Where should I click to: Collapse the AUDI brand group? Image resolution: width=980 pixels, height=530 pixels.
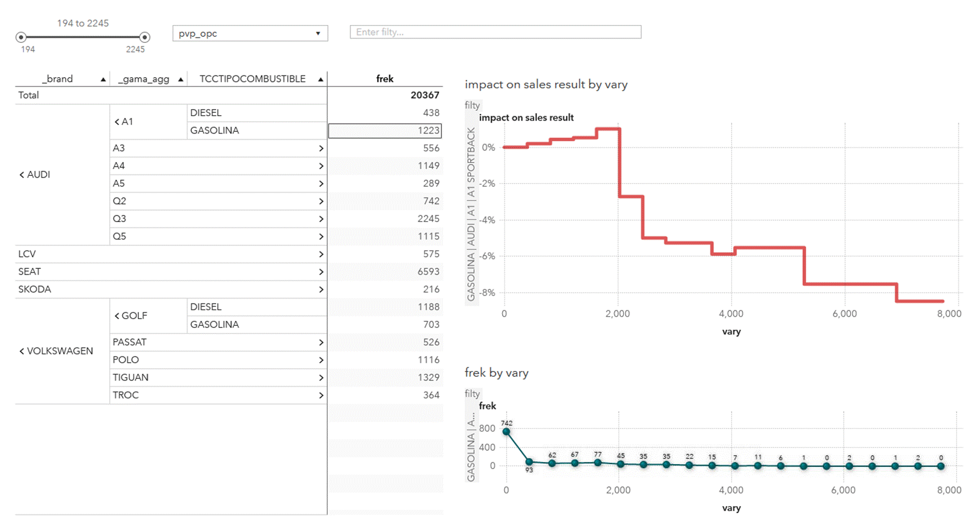[22, 175]
